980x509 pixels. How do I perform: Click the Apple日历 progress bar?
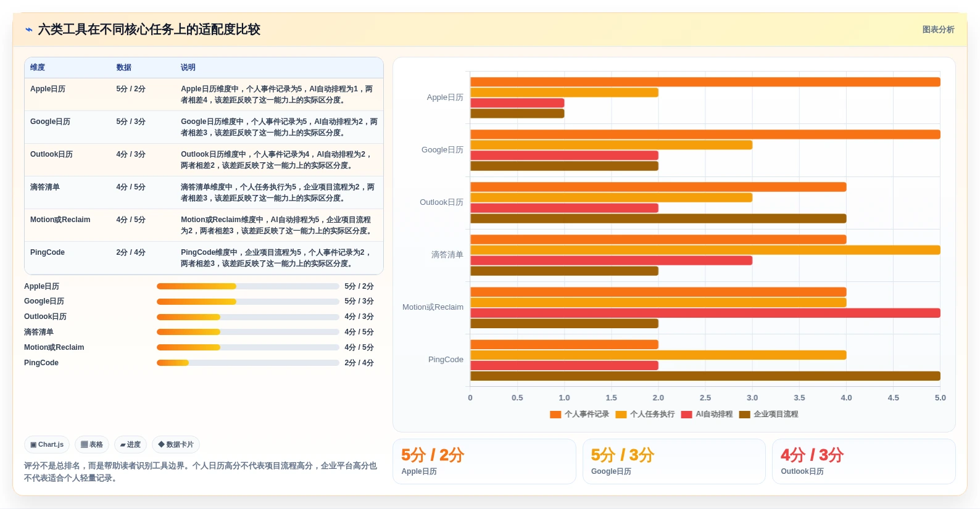[x=248, y=286]
